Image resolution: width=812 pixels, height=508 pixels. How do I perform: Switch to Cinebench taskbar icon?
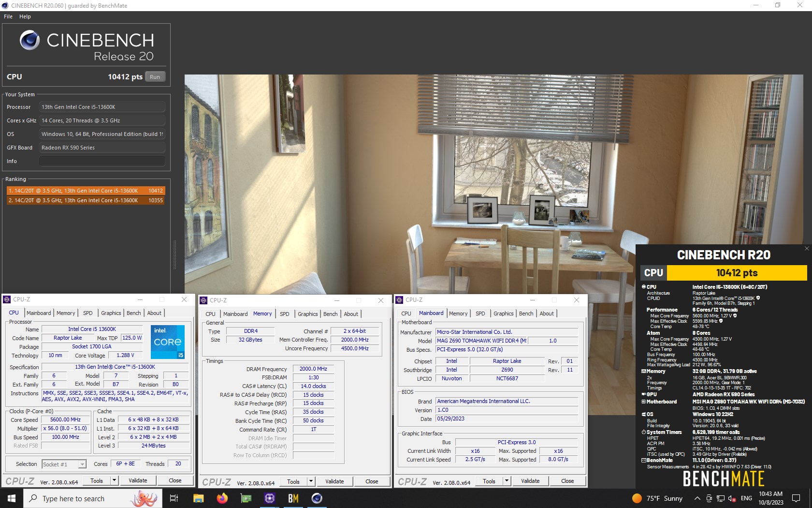(x=317, y=498)
